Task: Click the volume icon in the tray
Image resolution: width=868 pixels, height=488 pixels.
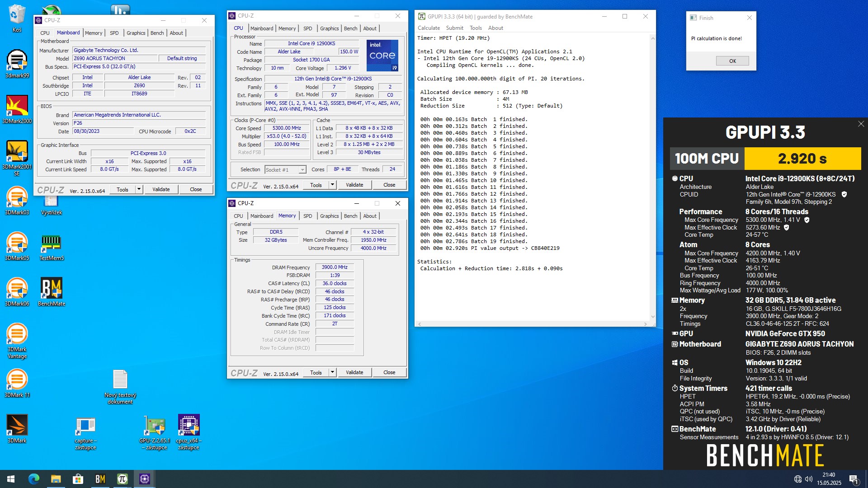Action: [809, 479]
